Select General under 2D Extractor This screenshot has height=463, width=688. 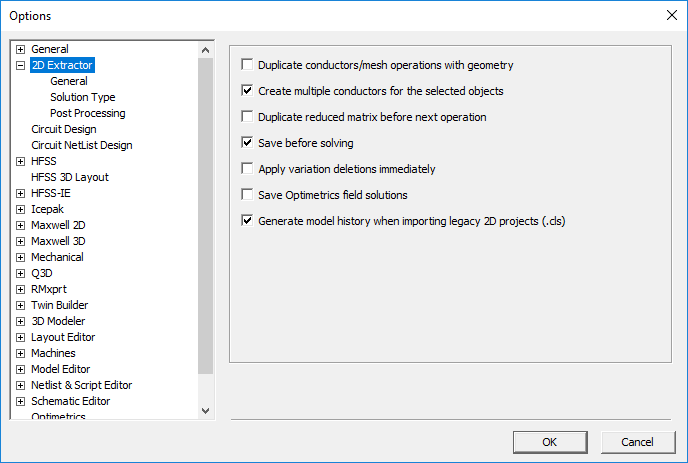pyautogui.click(x=69, y=81)
